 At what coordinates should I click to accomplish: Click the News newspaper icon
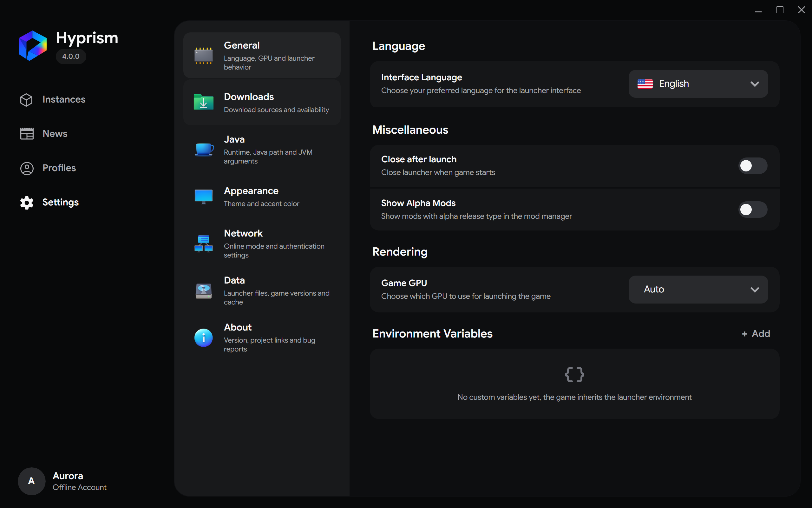pyautogui.click(x=27, y=134)
